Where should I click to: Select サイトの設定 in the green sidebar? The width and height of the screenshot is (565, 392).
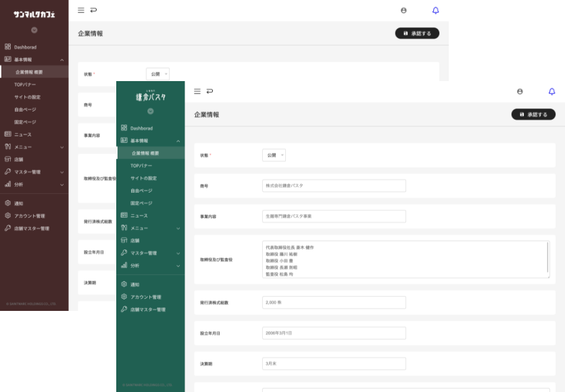click(x=143, y=178)
